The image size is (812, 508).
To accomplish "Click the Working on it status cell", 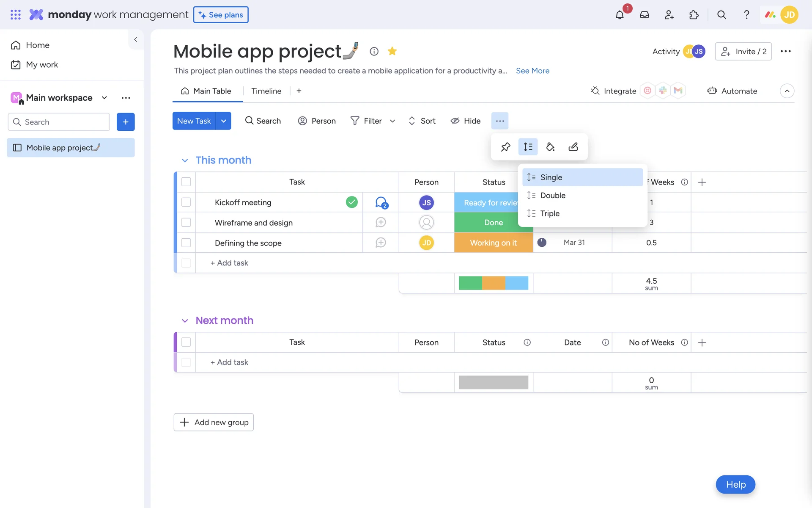I will coord(493,243).
